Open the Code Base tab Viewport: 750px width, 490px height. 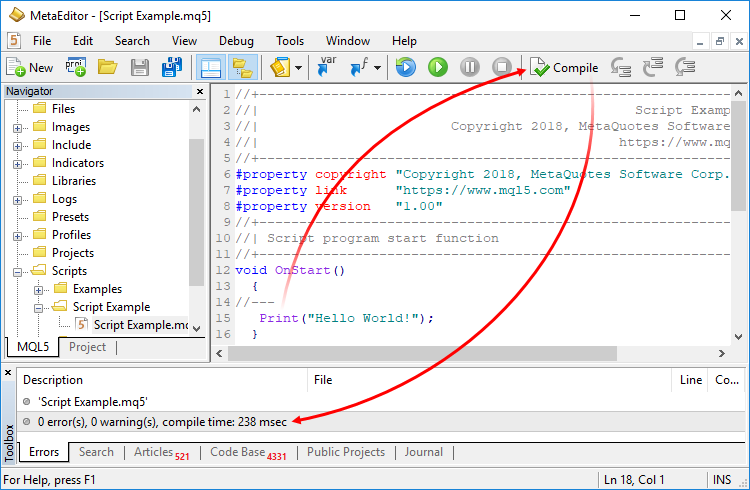click(248, 452)
